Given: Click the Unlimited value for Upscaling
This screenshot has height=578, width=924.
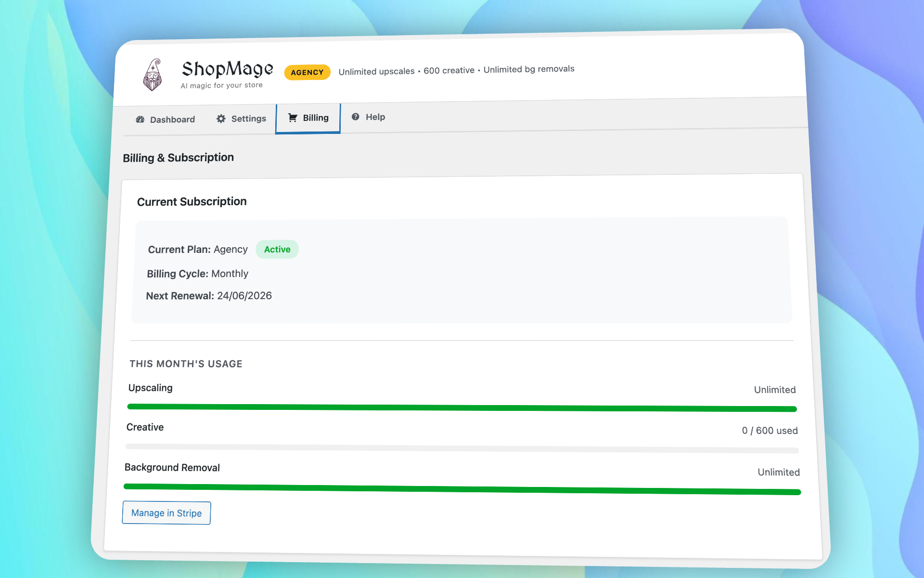Looking at the screenshot, I should [775, 390].
